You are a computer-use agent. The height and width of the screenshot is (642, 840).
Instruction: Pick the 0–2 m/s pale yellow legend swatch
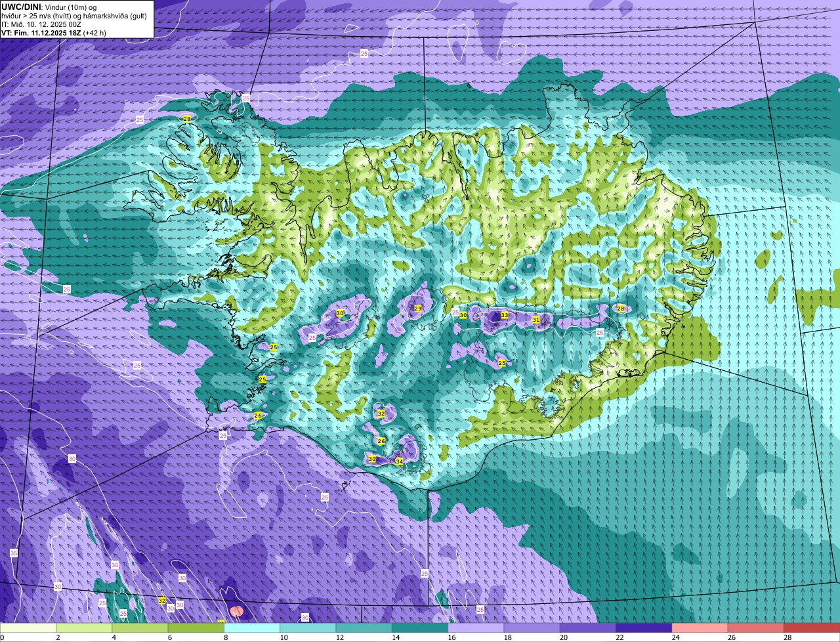click(28, 628)
